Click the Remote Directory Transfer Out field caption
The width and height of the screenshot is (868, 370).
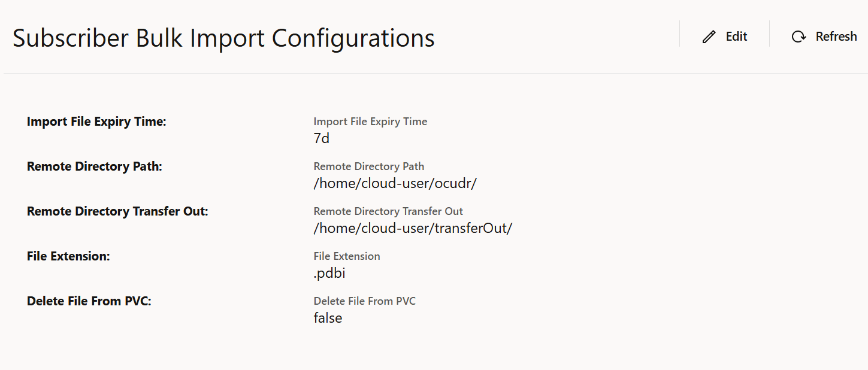[388, 211]
